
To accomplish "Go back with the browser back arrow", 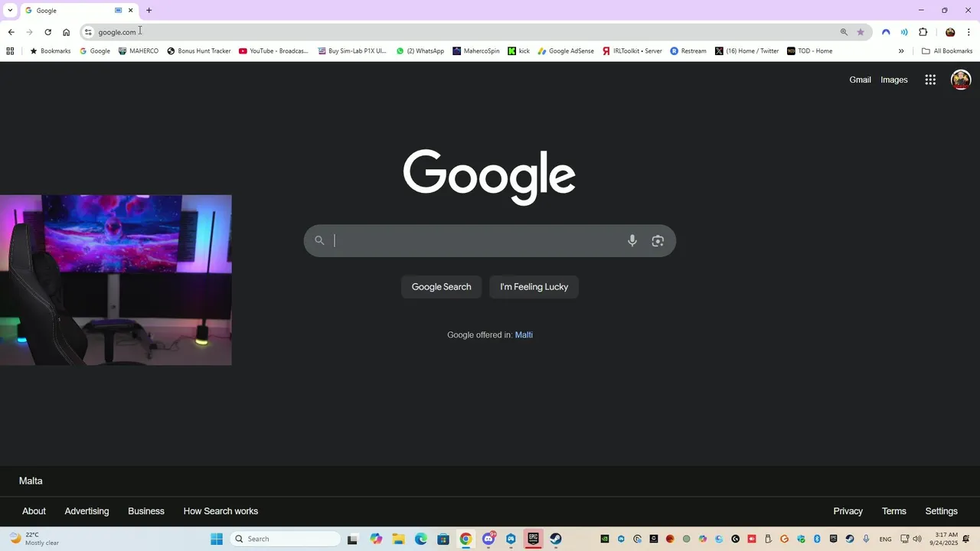I will (x=11, y=32).
